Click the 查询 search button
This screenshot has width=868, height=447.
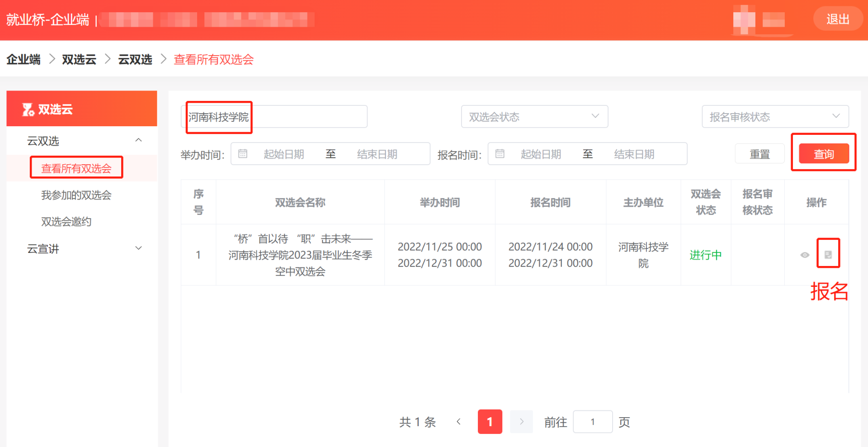click(824, 154)
